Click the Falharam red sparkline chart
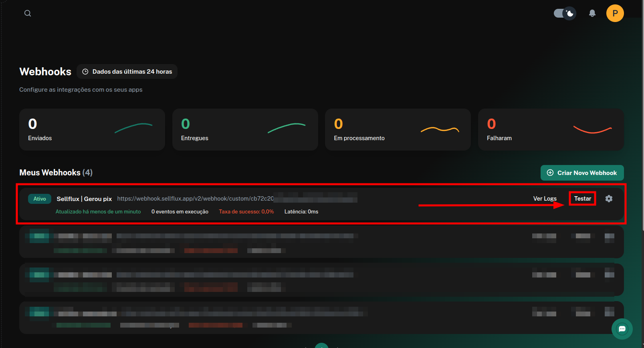The width and height of the screenshot is (644, 348). pyautogui.click(x=592, y=130)
